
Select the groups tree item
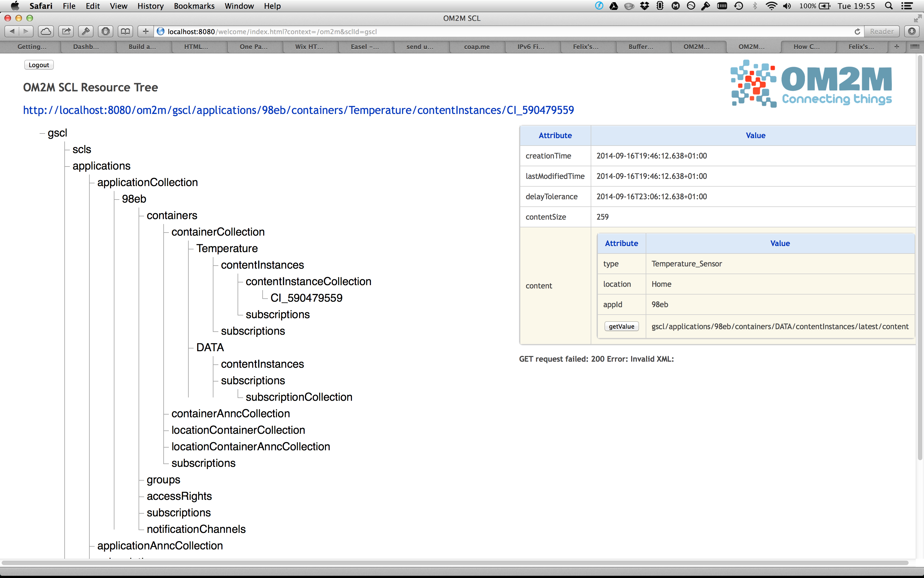[163, 480]
